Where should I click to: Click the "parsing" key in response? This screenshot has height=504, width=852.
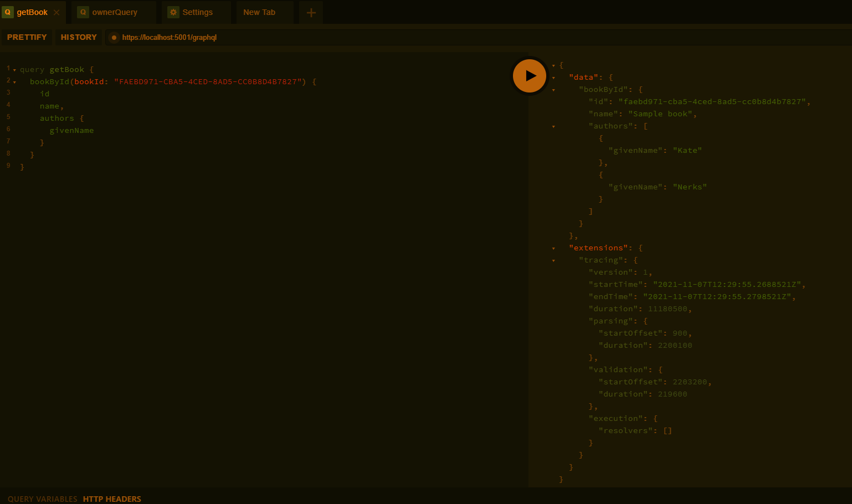point(611,321)
